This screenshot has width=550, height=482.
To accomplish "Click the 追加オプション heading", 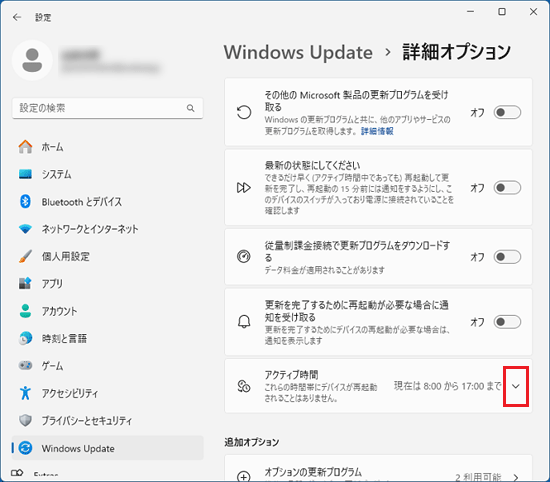I will pos(251,442).
